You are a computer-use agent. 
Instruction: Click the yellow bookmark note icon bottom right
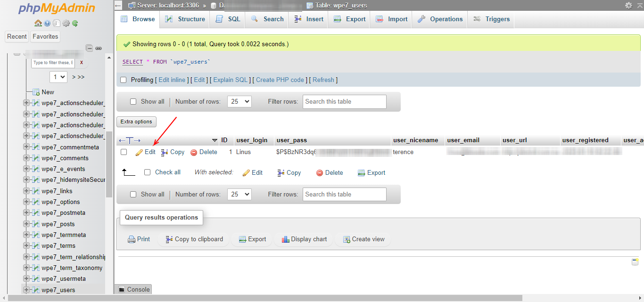pyautogui.click(x=635, y=262)
